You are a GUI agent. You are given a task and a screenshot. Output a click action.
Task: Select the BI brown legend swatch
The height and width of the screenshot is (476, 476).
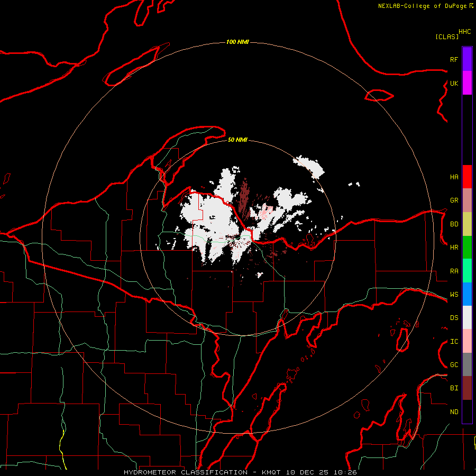point(467,388)
